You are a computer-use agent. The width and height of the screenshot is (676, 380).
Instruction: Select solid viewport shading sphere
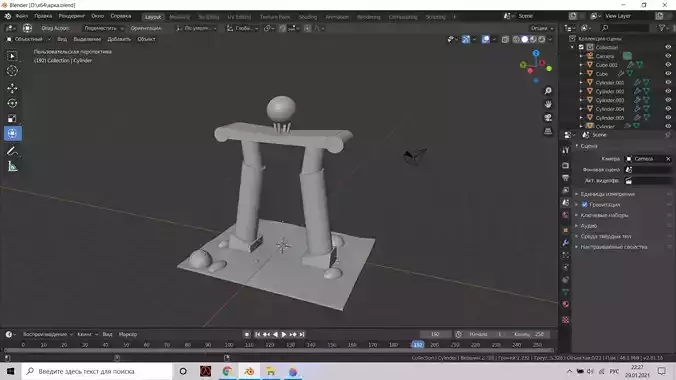[x=525, y=40]
